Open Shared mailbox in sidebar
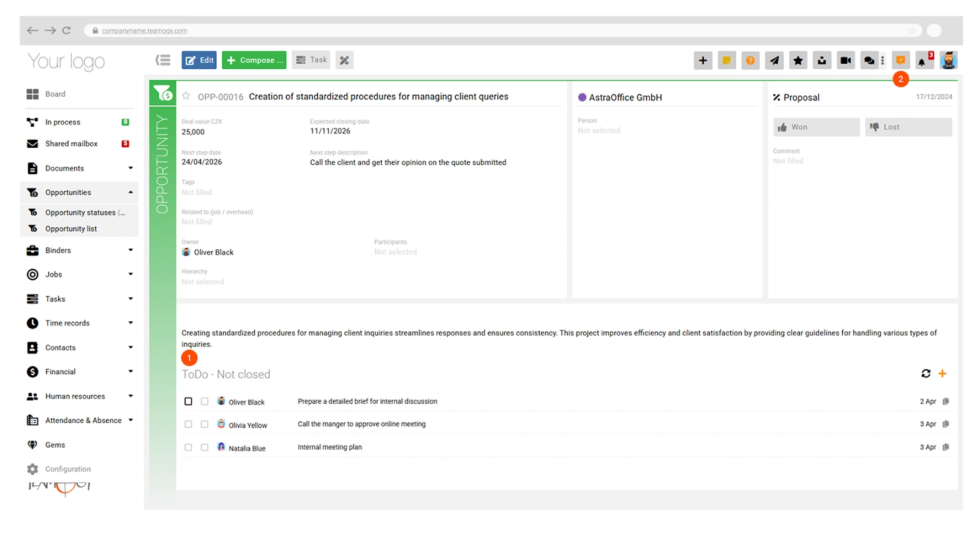This screenshot has width=980, height=533. (x=71, y=143)
